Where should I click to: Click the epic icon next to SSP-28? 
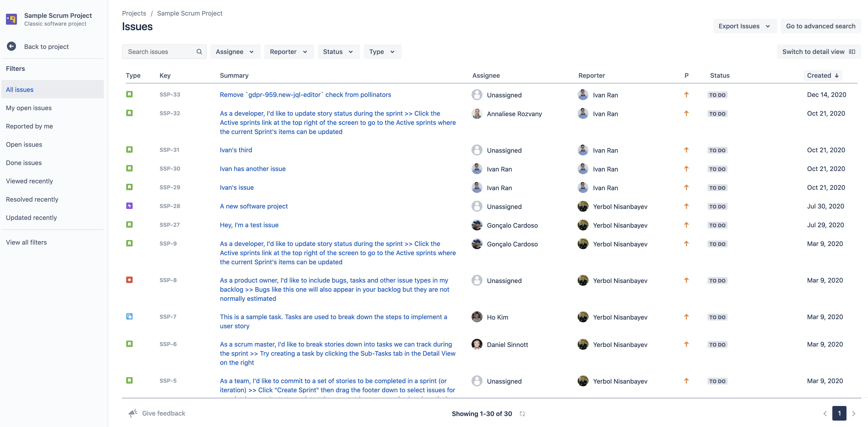coord(130,206)
